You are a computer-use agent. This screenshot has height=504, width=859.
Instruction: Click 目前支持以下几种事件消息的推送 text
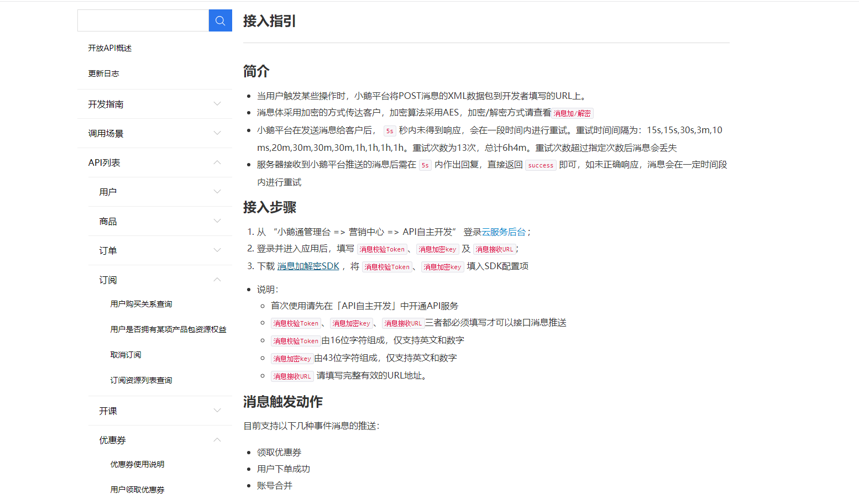[x=312, y=426]
